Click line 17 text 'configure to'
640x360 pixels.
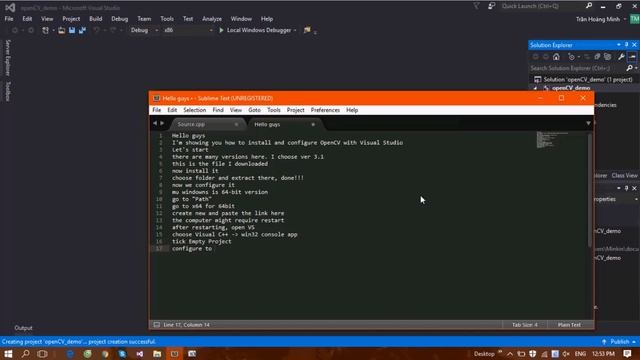click(191, 248)
